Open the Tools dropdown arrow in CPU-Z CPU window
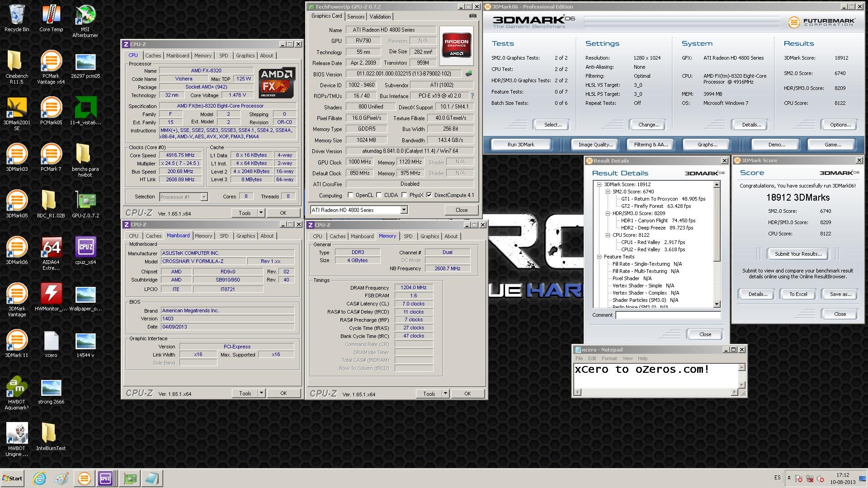868x488 pixels. [x=261, y=213]
